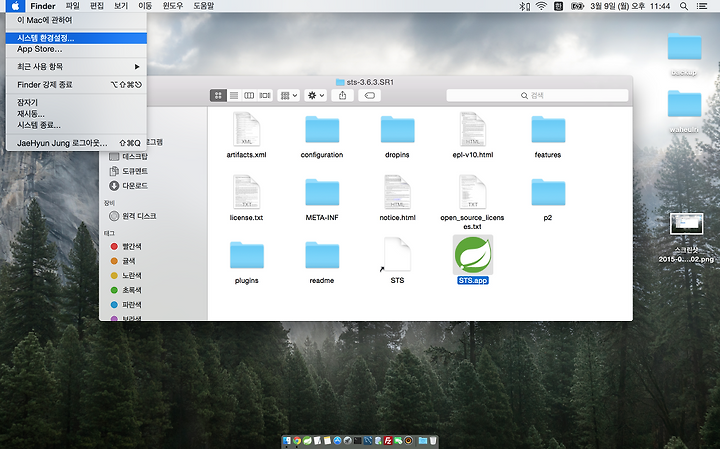Open the features folder
This screenshot has height=449, width=720.
pyautogui.click(x=548, y=129)
